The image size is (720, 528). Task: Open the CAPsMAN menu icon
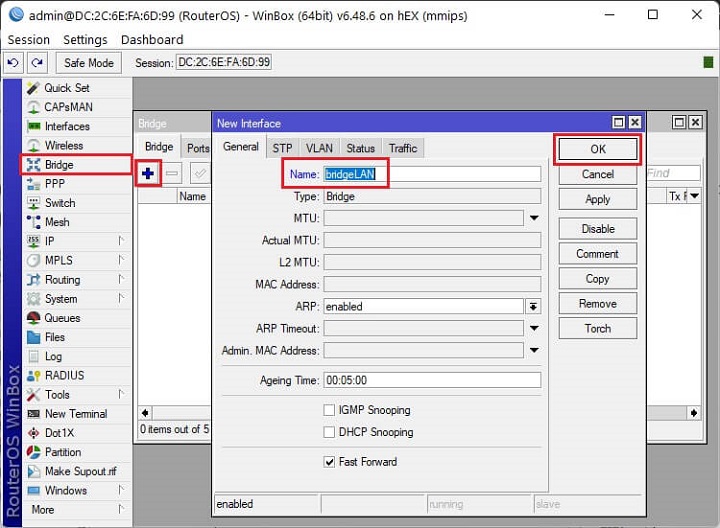[x=34, y=107]
